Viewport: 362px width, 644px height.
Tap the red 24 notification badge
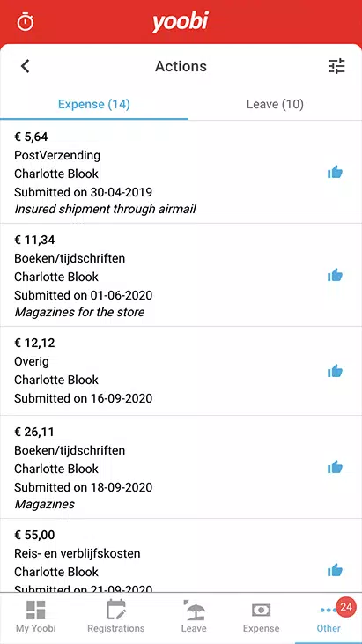coord(346,607)
